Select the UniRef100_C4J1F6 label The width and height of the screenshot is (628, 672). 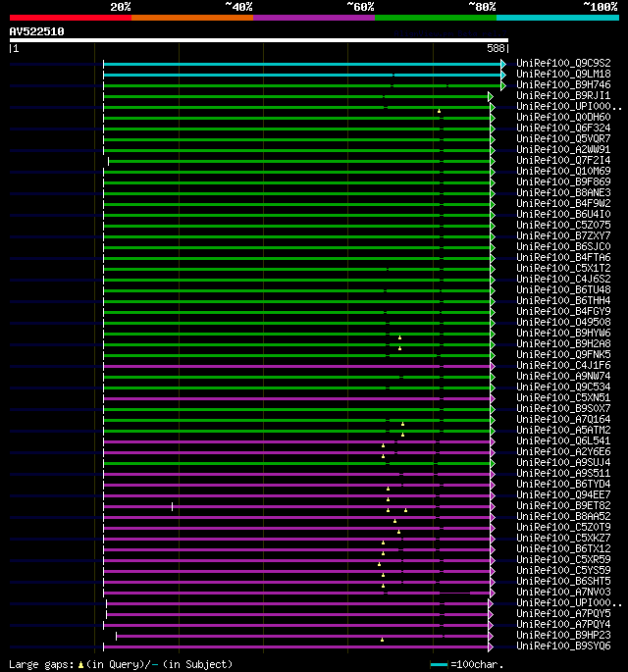click(x=563, y=365)
